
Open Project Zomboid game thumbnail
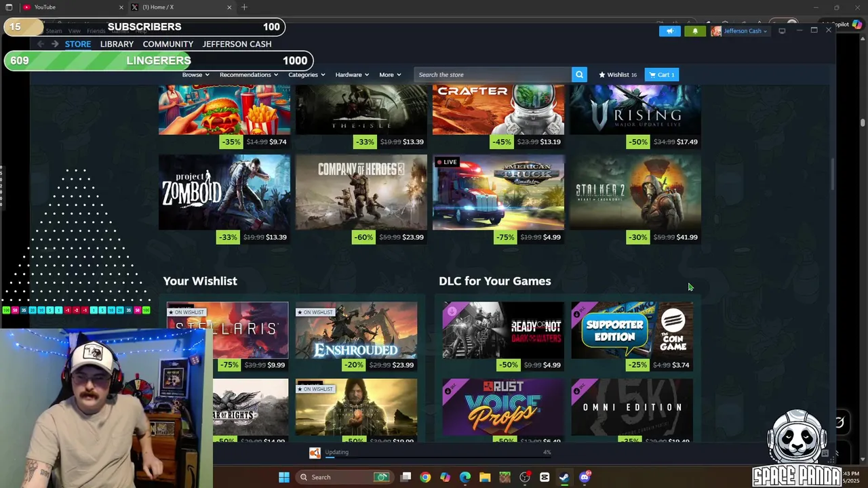click(x=224, y=192)
